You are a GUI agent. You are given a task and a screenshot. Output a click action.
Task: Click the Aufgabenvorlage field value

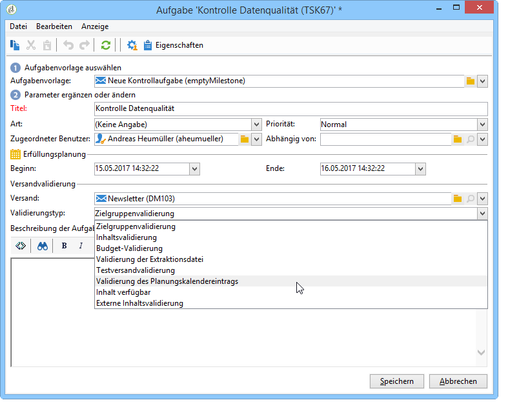point(279,81)
